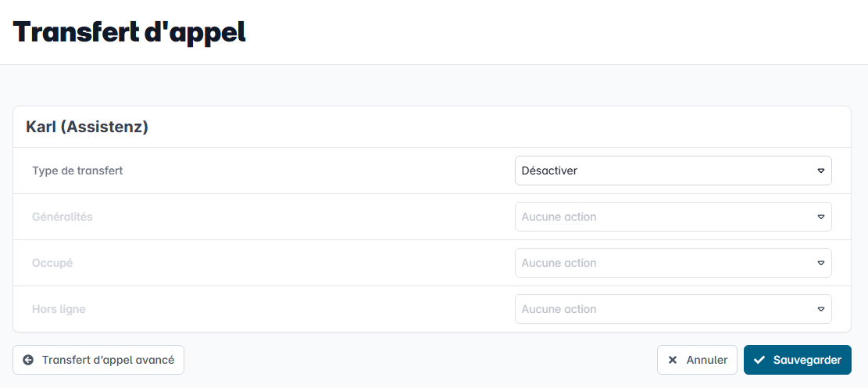Click the circled left-arrow icon beside Transfert d'appel avancé
This screenshot has width=868, height=388.
[28, 361]
